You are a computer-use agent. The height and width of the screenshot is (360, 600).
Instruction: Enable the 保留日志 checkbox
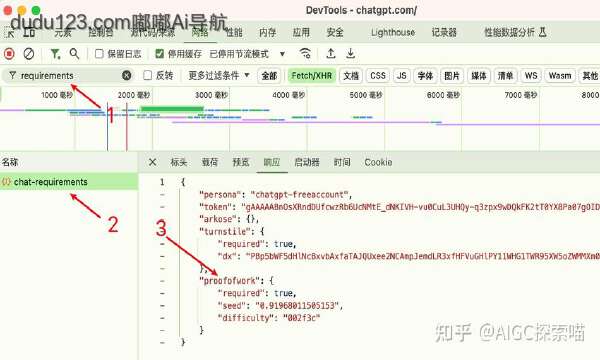point(99,54)
